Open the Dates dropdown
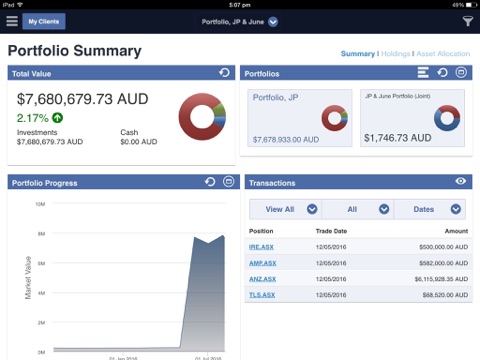 point(430,209)
